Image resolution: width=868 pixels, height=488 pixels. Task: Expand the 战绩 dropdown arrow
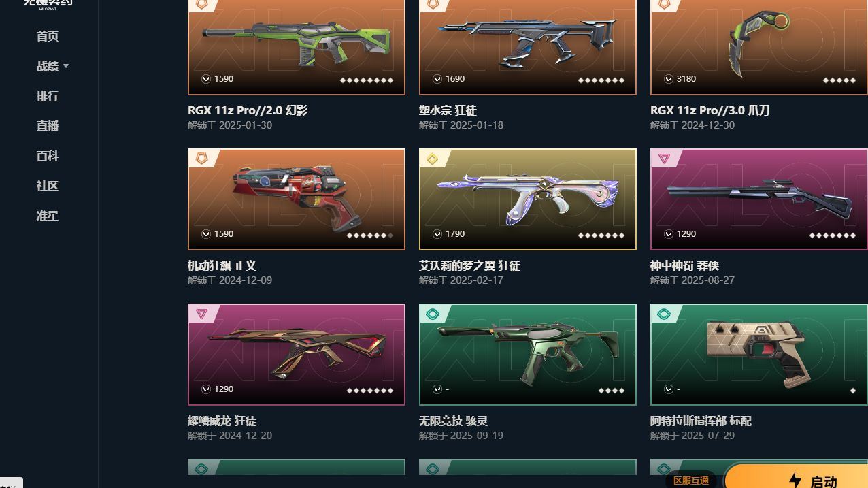click(66, 66)
